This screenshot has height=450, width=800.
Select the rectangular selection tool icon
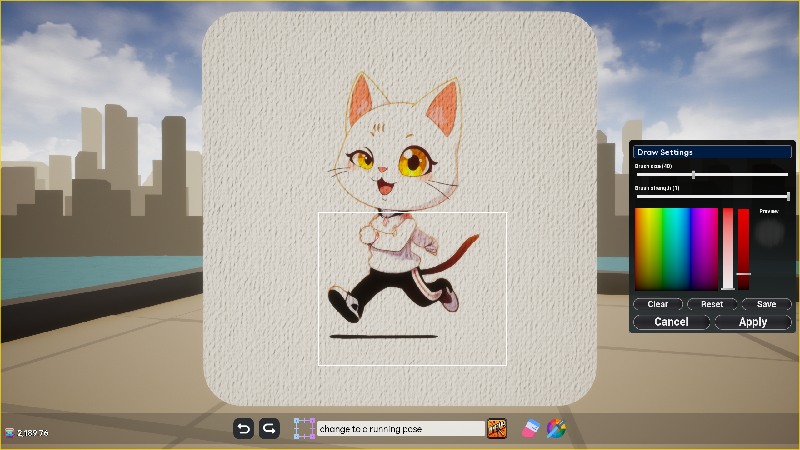[x=304, y=429]
